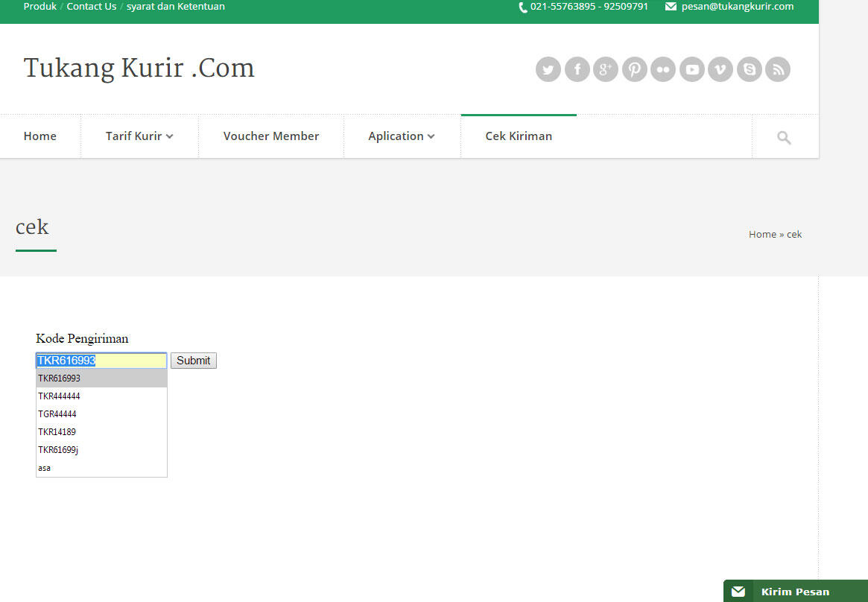Open the Produk link in top bar

pos(39,7)
